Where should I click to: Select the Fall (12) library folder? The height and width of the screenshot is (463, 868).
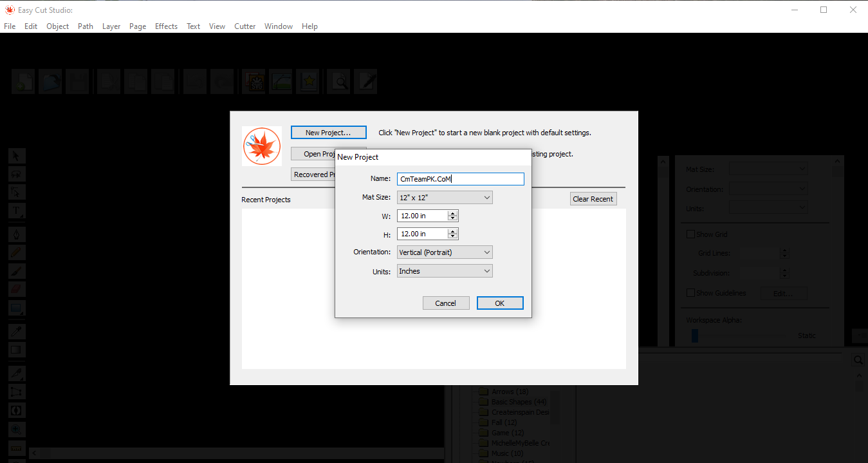click(x=504, y=422)
